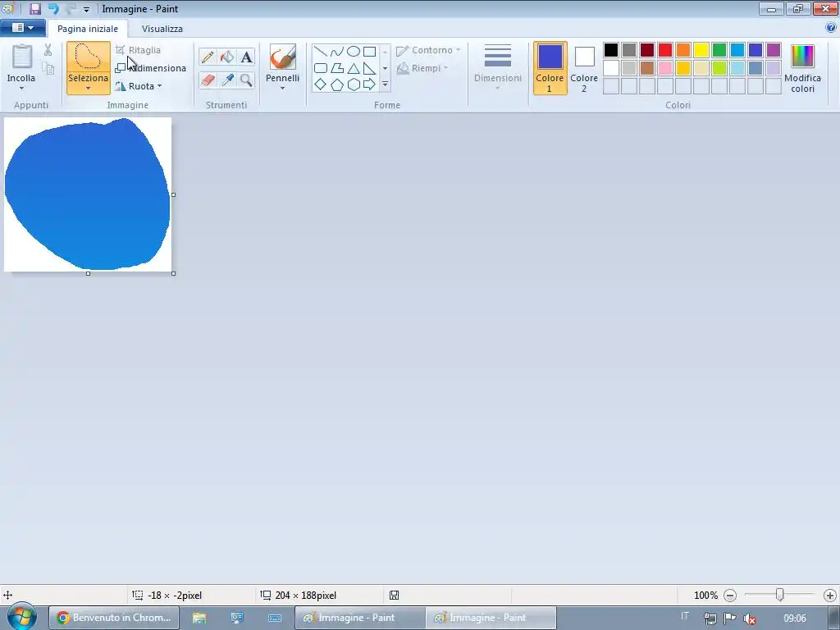The width and height of the screenshot is (840, 630).
Task: Choose the Curve shape
Action: 337,52
